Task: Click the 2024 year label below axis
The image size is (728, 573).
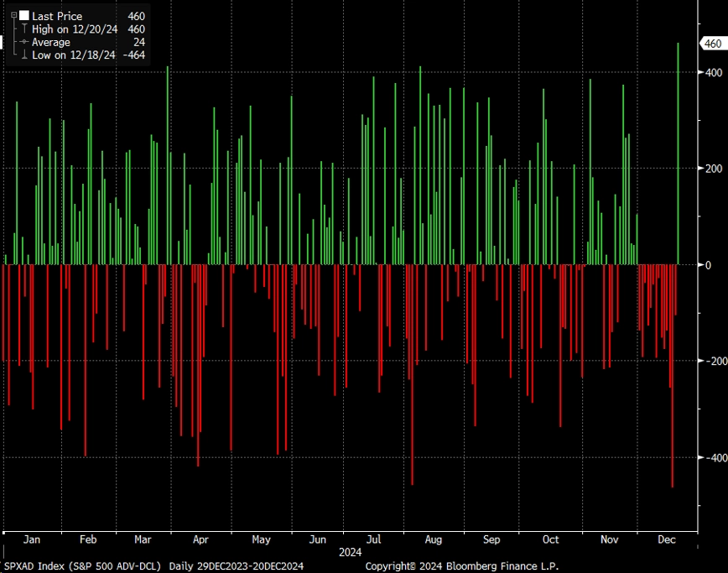Action: pos(350,552)
